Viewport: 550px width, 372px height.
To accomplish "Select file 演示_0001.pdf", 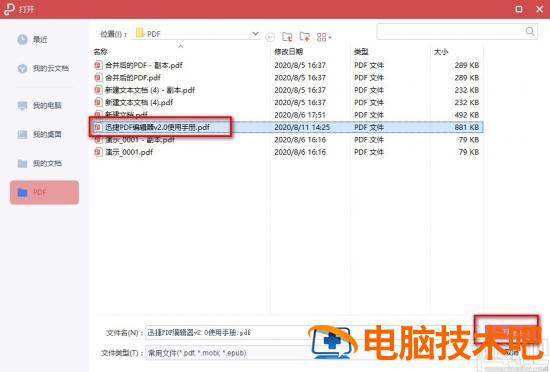I will click(x=123, y=152).
